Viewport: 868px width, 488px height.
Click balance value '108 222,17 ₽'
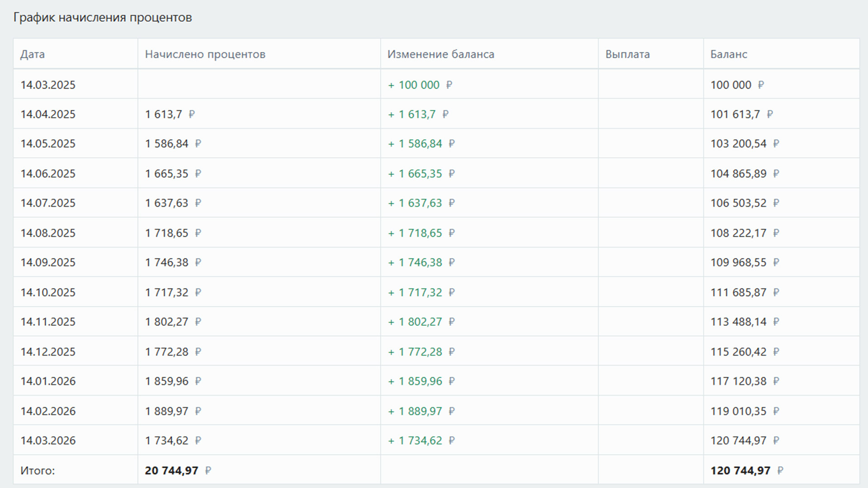pyautogui.click(x=745, y=233)
